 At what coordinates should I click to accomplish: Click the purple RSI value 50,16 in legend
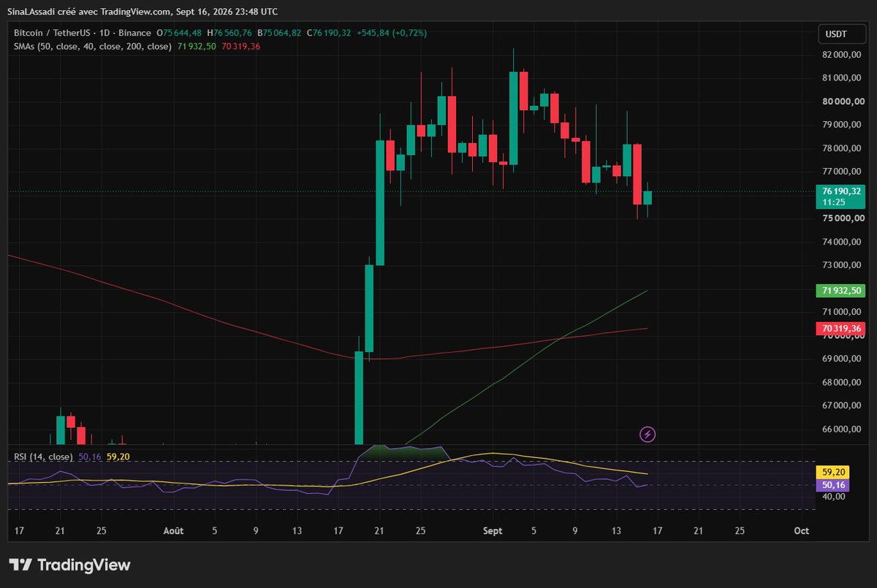point(89,457)
